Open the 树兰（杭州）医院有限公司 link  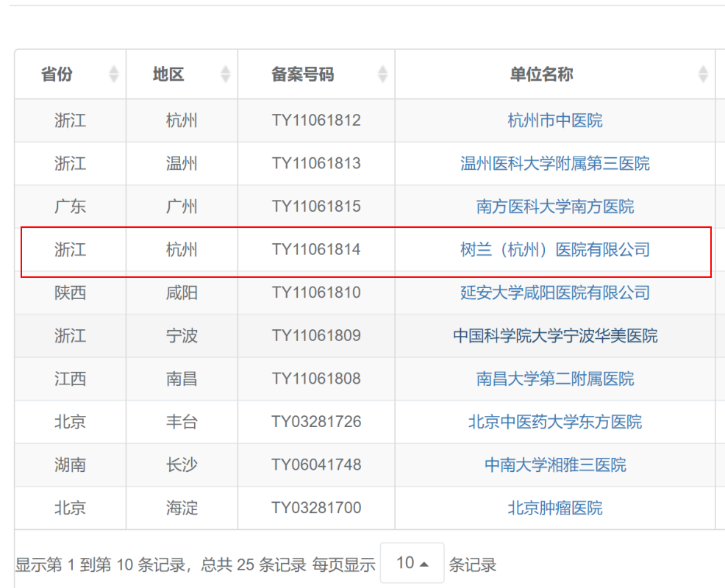coord(555,250)
